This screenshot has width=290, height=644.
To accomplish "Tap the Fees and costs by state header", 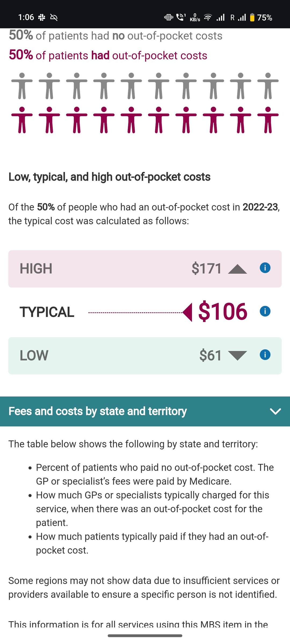I will 98,411.
